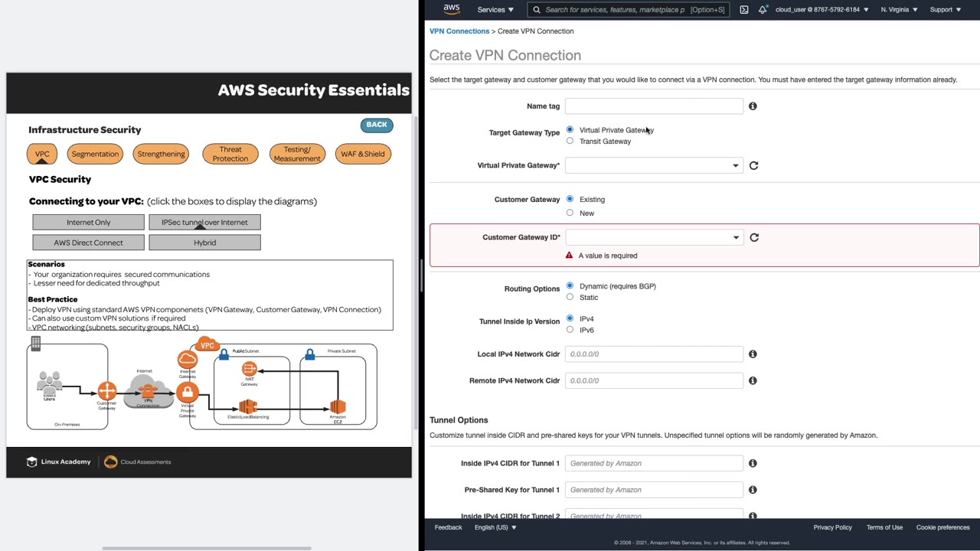Show the Hybrid diagram
The width and height of the screenshot is (980, 551).
click(x=204, y=243)
